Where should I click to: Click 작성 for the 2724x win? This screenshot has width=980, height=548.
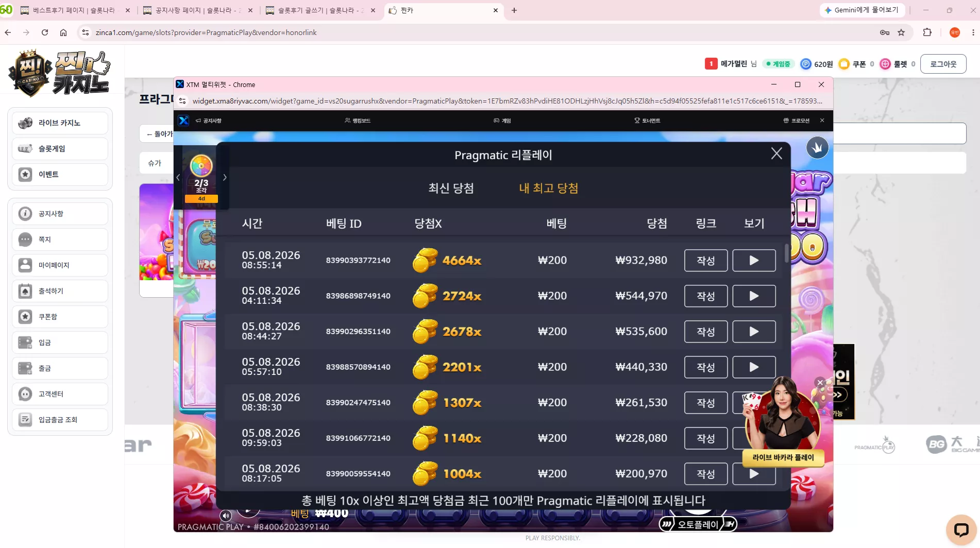coord(706,296)
